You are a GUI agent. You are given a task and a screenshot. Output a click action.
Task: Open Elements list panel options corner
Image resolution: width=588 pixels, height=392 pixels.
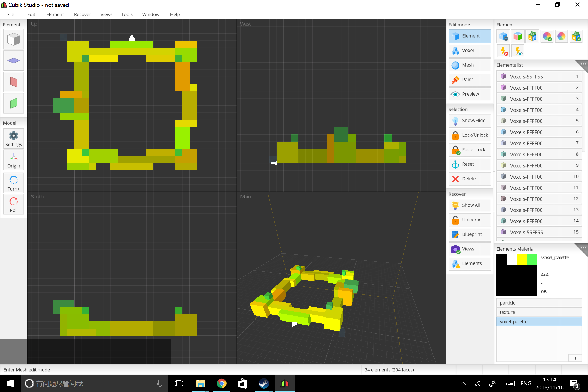point(583,64)
